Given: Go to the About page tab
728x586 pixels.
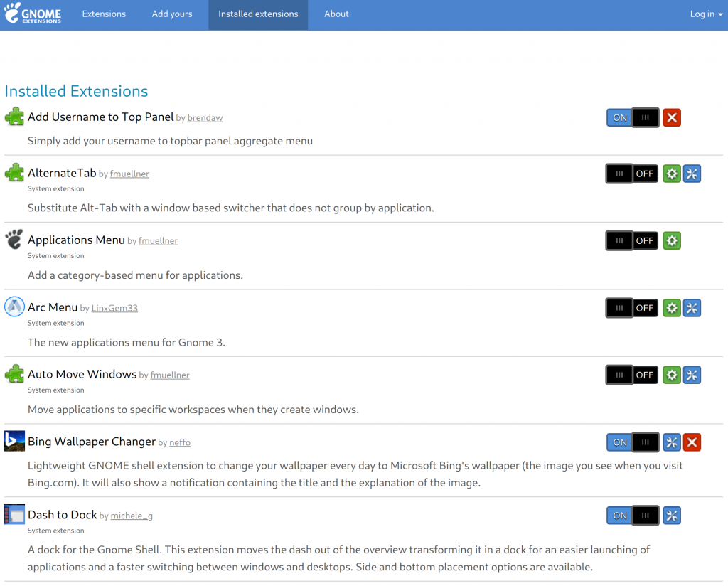Looking at the screenshot, I should pyautogui.click(x=336, y=14).
